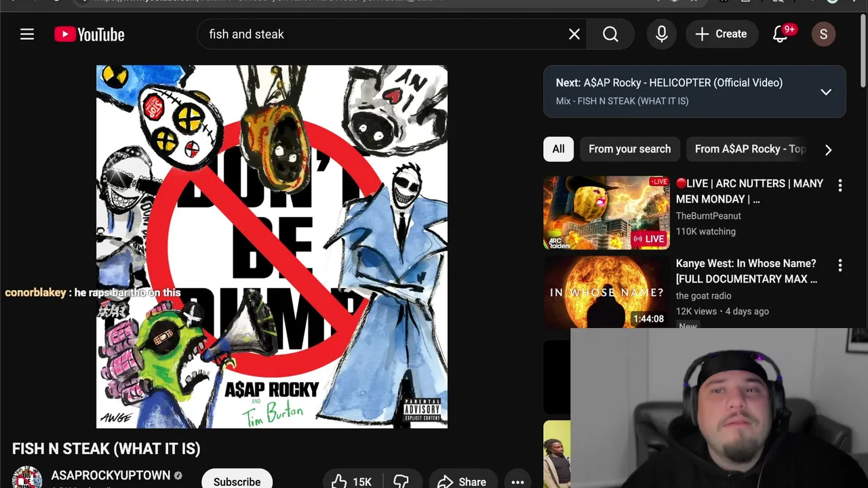Select the From your search chip
The width and height of the screenshot is (868, 488).
coord(629,149)
